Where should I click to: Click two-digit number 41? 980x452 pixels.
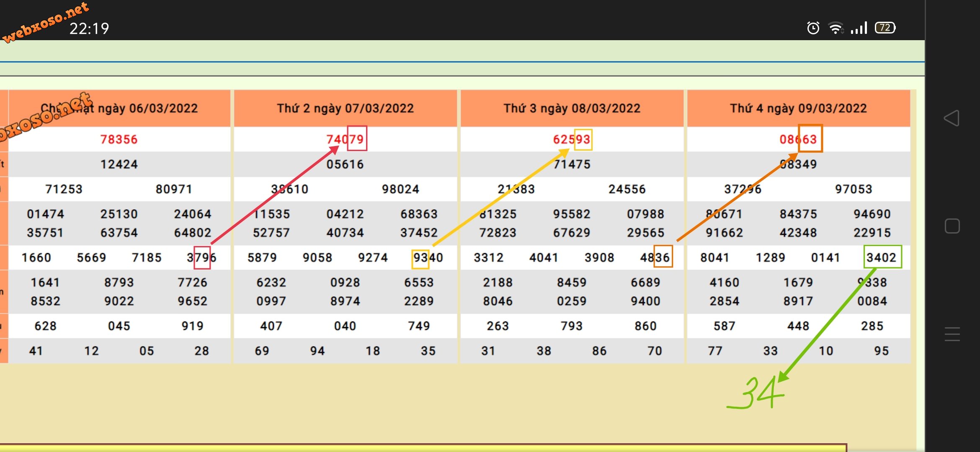point(36,351)
